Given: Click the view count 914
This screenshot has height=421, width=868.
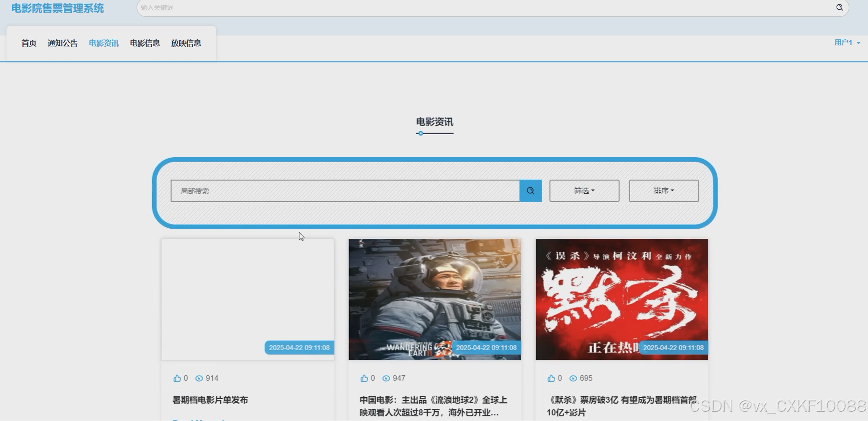Looking at the screenshot, I should coord(212,378).
